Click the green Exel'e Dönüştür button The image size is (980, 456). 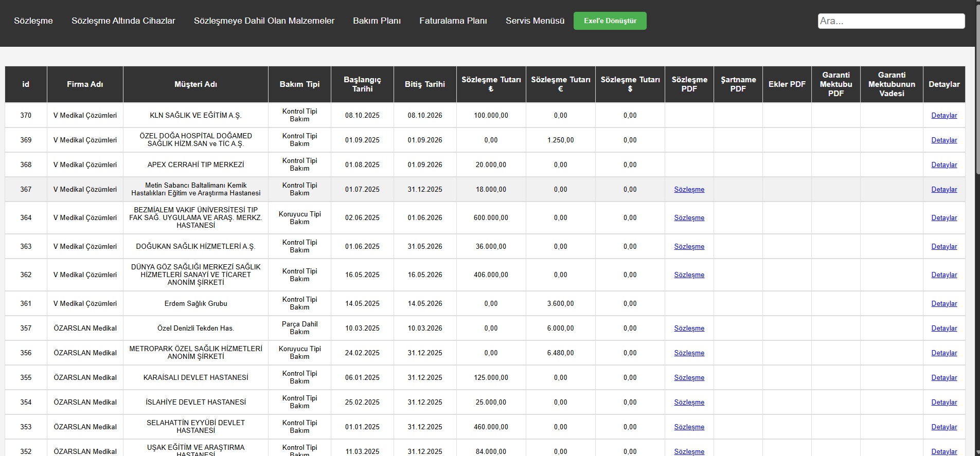click(x=610, y=21)
